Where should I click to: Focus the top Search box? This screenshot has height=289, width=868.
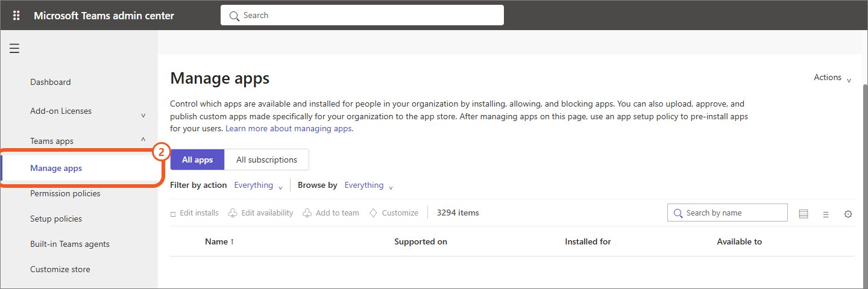pos(362,16)
